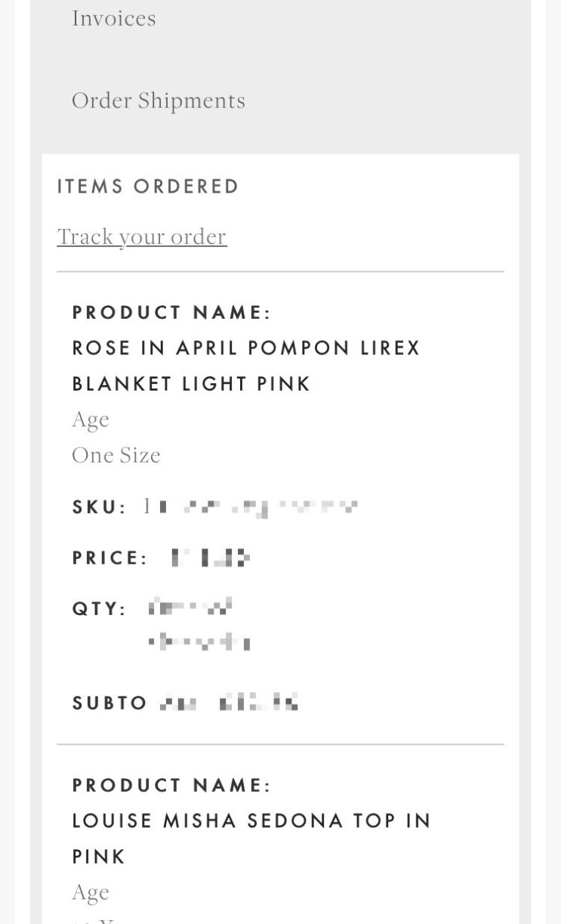Click the blurred quantity details
561x924 pixels.
point(198,625)
